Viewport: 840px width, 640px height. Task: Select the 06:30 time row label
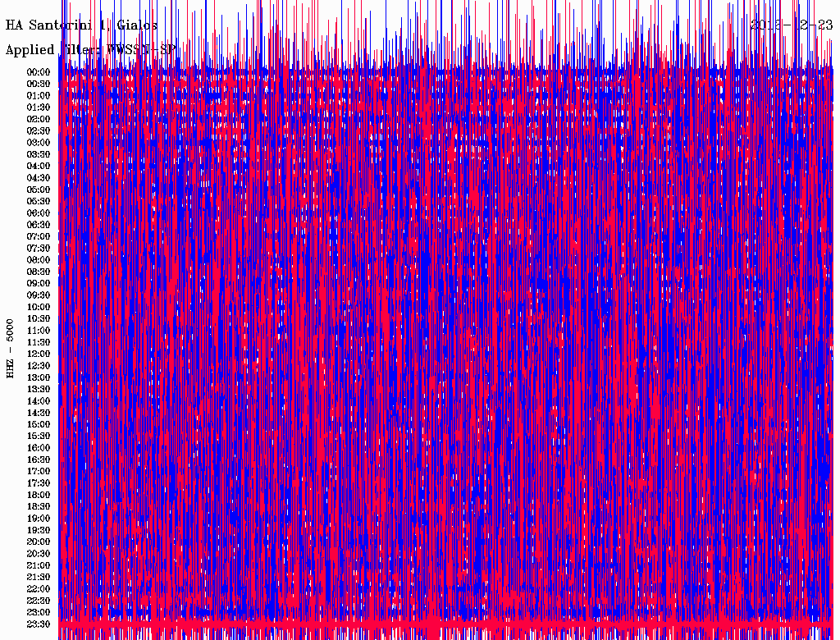click(x=39, y=225)
